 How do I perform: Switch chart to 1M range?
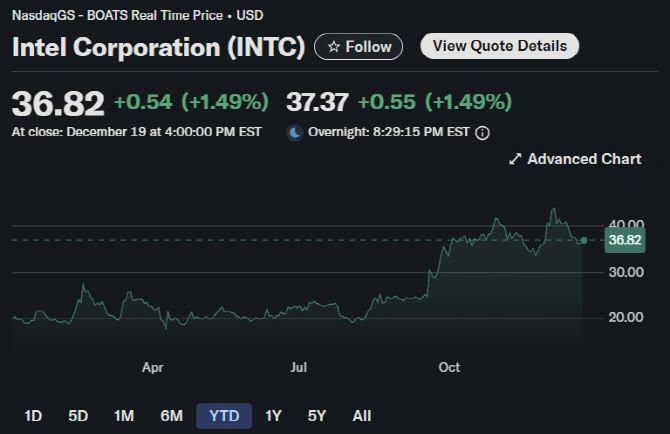coord(124,415)
